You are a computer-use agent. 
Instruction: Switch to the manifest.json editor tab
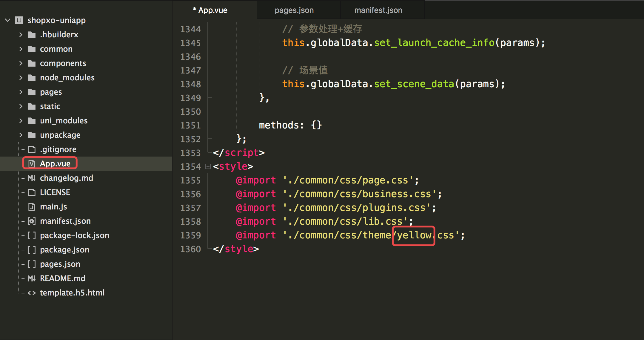click(378, 10)
